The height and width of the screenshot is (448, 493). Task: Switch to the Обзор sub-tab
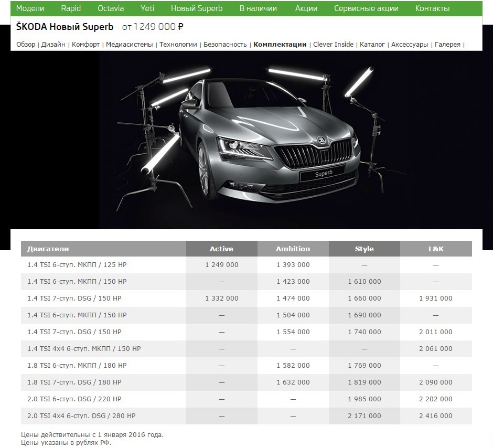pos(26,45)
